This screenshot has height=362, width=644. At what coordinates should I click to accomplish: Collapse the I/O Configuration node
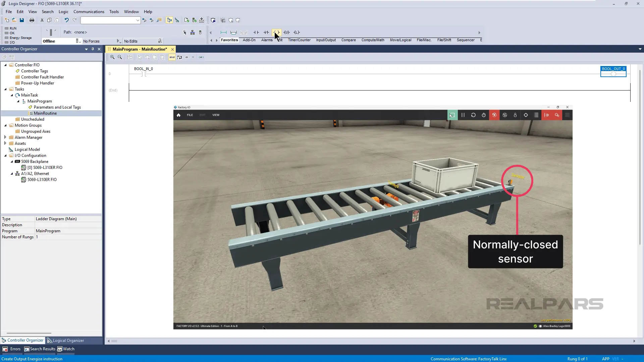[x=5, y=156]
